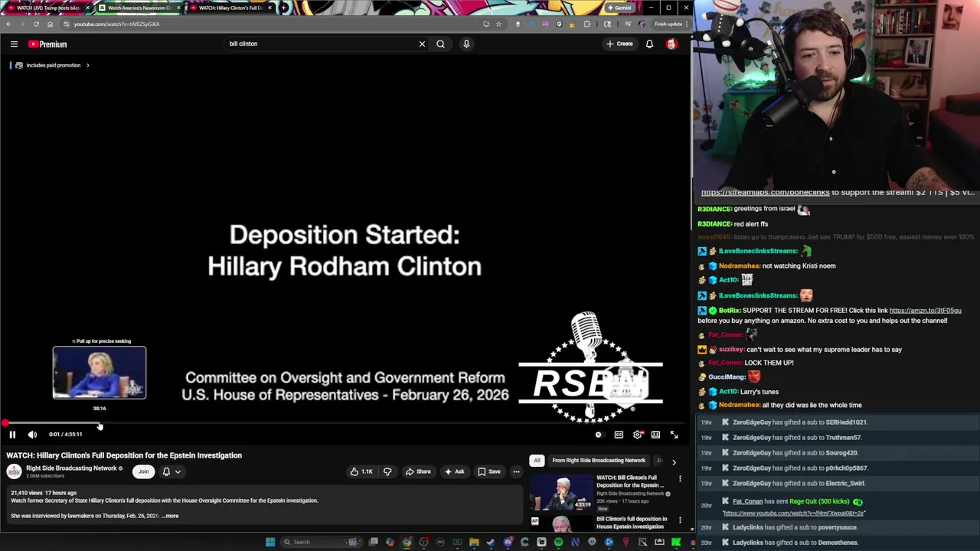Like the video (1.1K)

(x=361, y=471)
